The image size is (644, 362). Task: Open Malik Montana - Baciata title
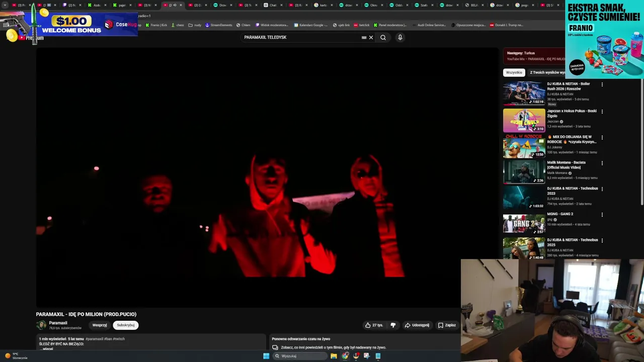(567, 165)
